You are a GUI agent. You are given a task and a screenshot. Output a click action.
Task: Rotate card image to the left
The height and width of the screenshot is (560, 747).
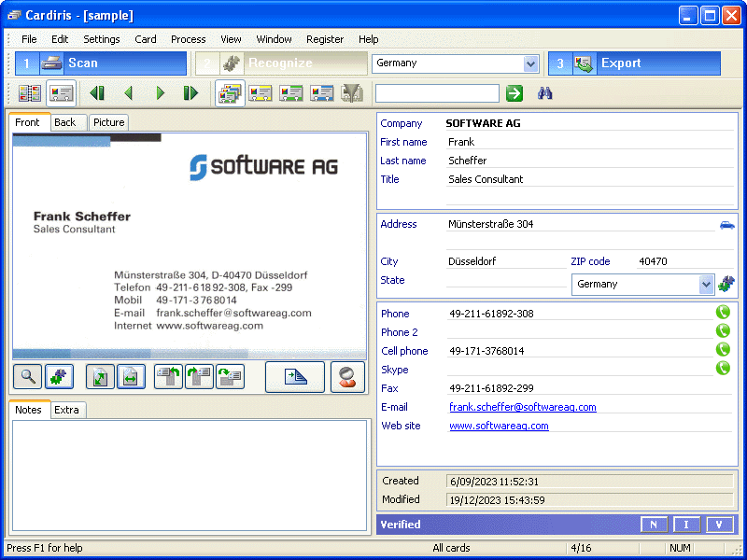point(168,377)
